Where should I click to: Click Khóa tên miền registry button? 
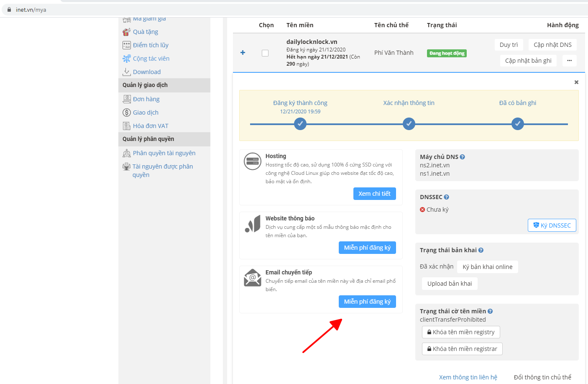(461, 332)
